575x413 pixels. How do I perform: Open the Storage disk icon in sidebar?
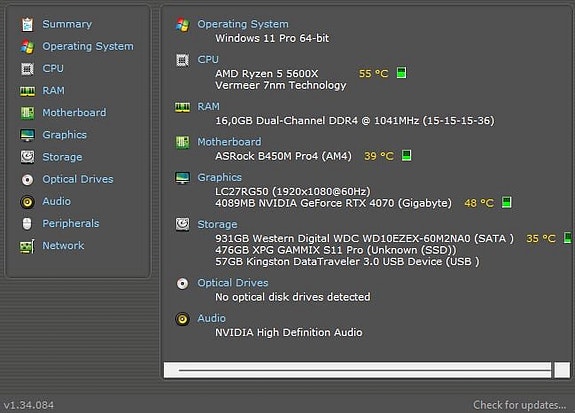click(27, 157)
